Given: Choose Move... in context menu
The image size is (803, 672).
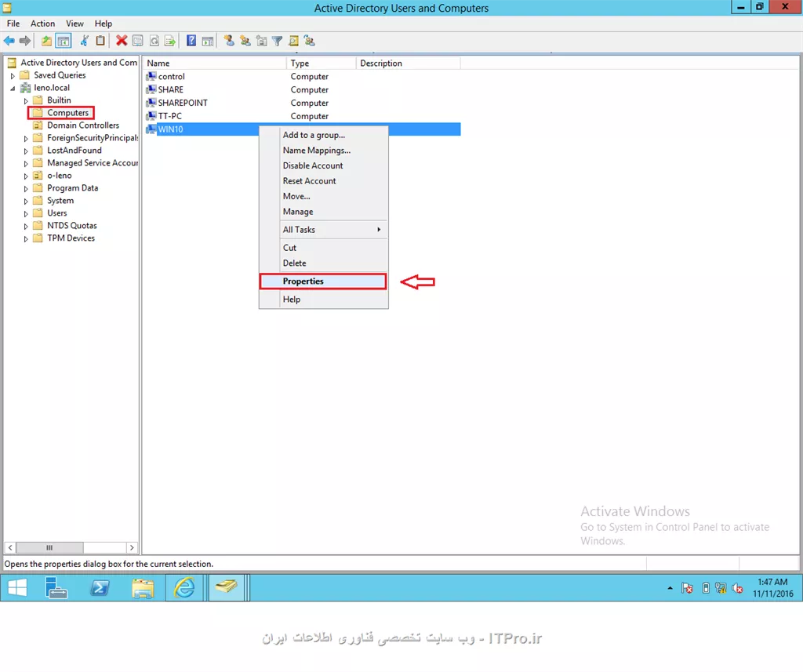Looking at the screenshot, I should tap(323, 196).
